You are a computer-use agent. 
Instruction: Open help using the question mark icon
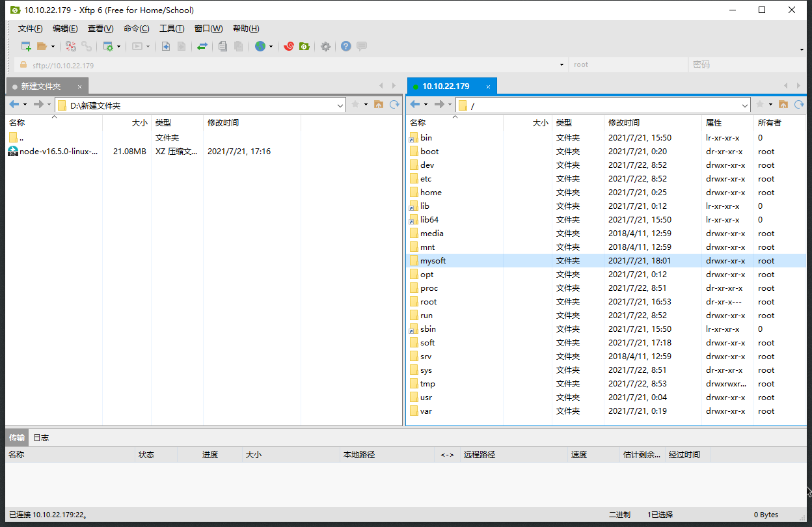click(345, 46)
